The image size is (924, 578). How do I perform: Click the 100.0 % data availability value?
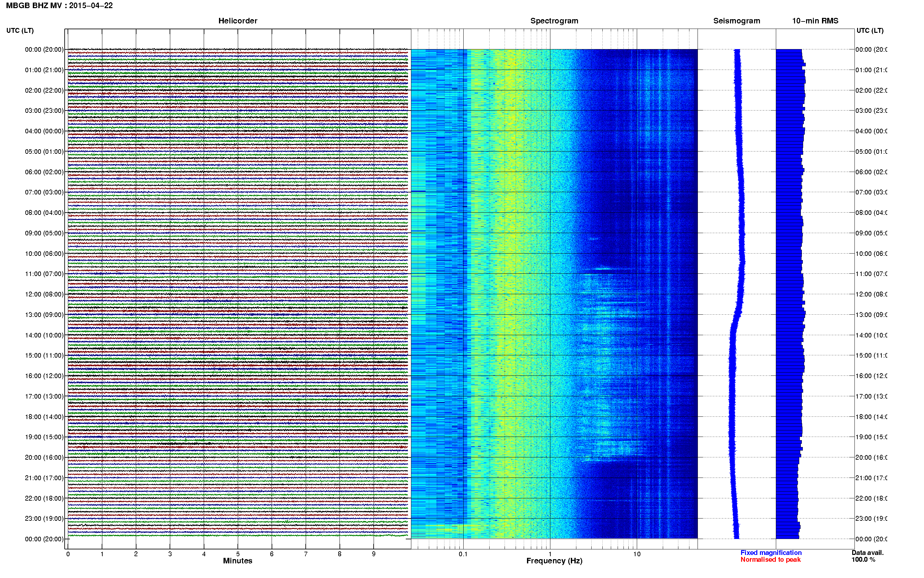tap(863, 560)
